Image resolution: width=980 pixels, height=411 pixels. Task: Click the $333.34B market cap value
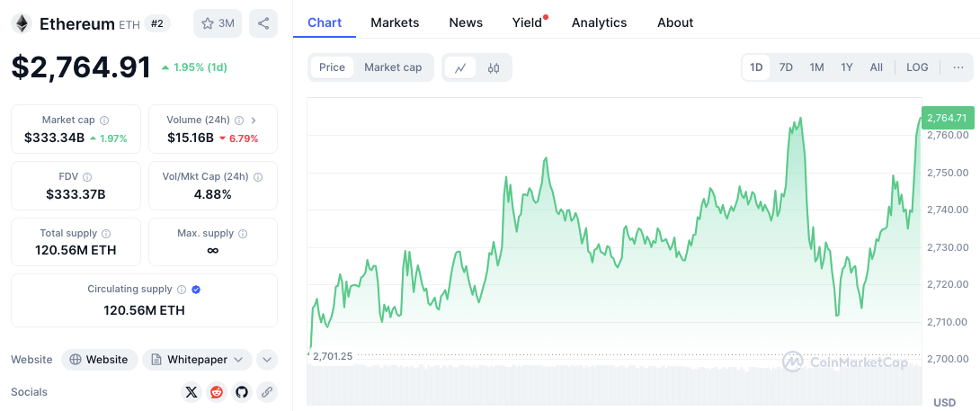[54, 138]
